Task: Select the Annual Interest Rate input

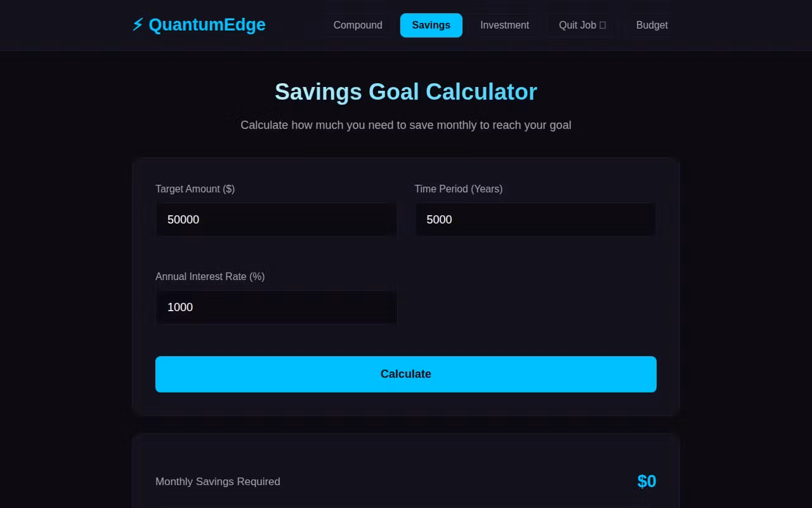Action: 276,307
